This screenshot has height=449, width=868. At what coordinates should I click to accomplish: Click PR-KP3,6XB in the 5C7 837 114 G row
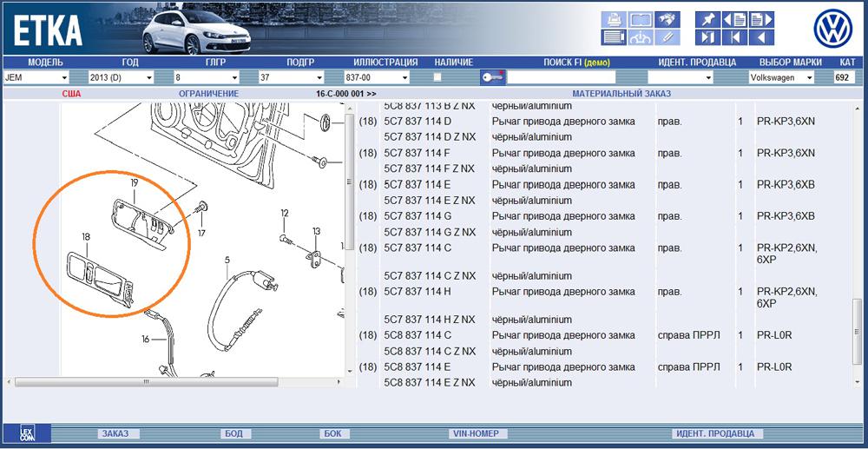point(786,215)
